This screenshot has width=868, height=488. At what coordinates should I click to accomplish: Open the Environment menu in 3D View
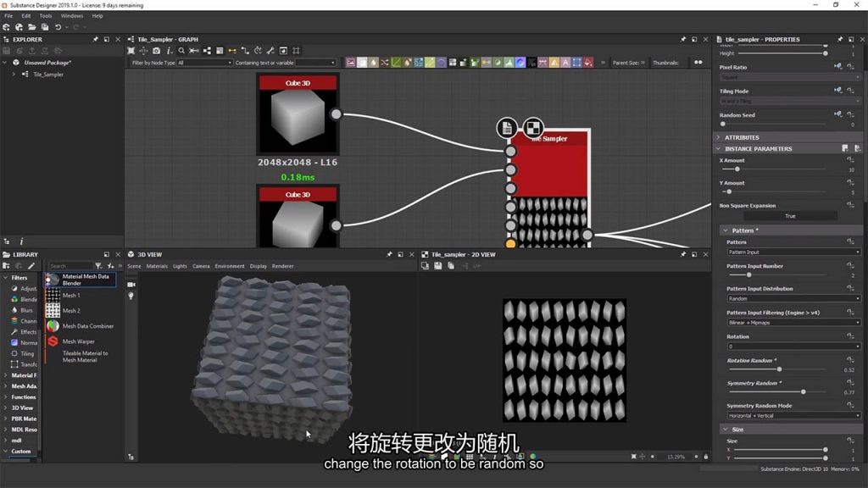coord(229,266)
